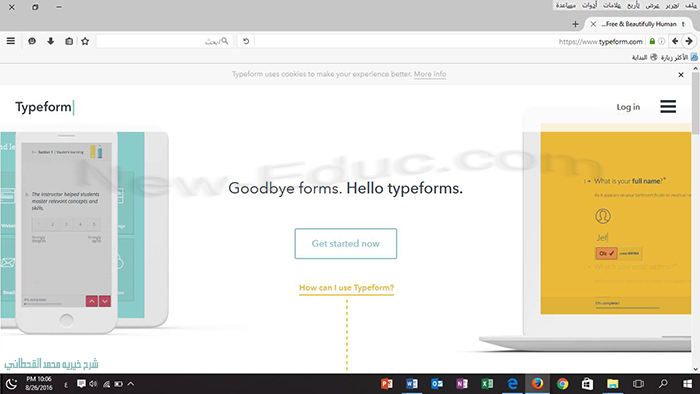Open Outlook from the taskbar

point(437,384)
